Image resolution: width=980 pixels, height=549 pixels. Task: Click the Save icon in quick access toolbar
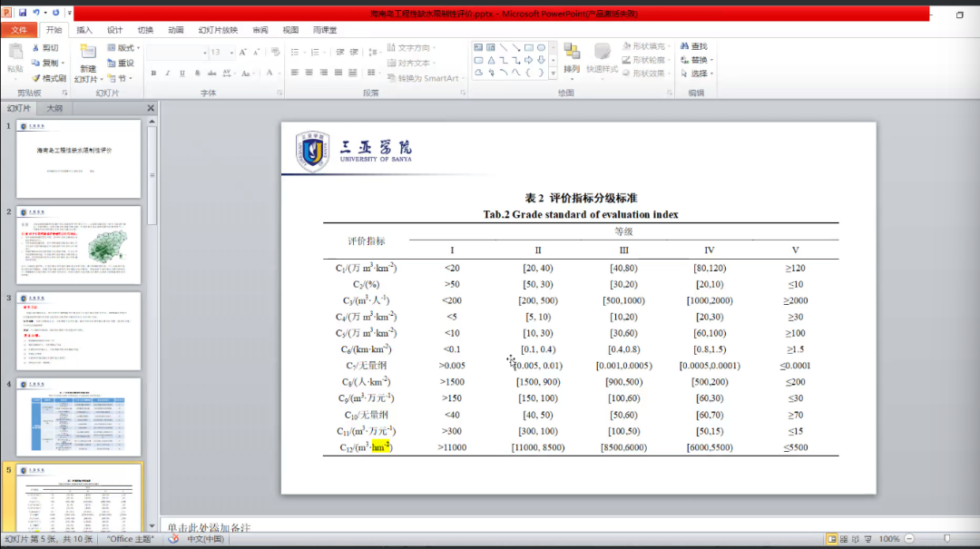point(22,13)
